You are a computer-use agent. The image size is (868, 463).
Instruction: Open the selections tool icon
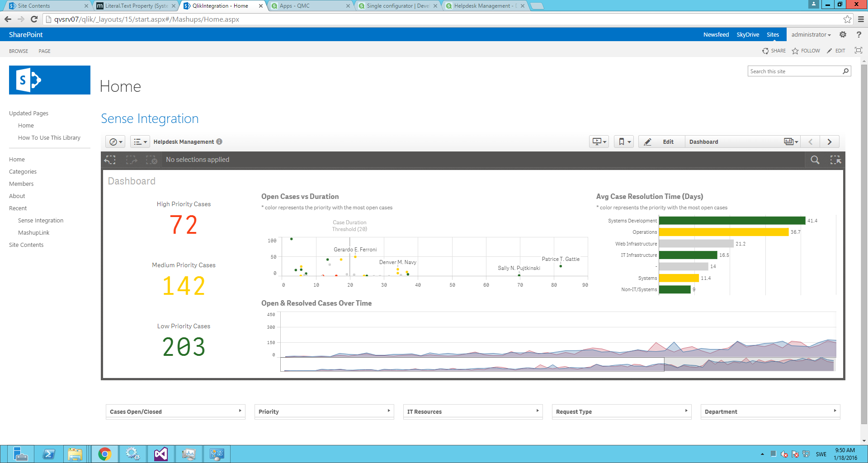point(835,160)
